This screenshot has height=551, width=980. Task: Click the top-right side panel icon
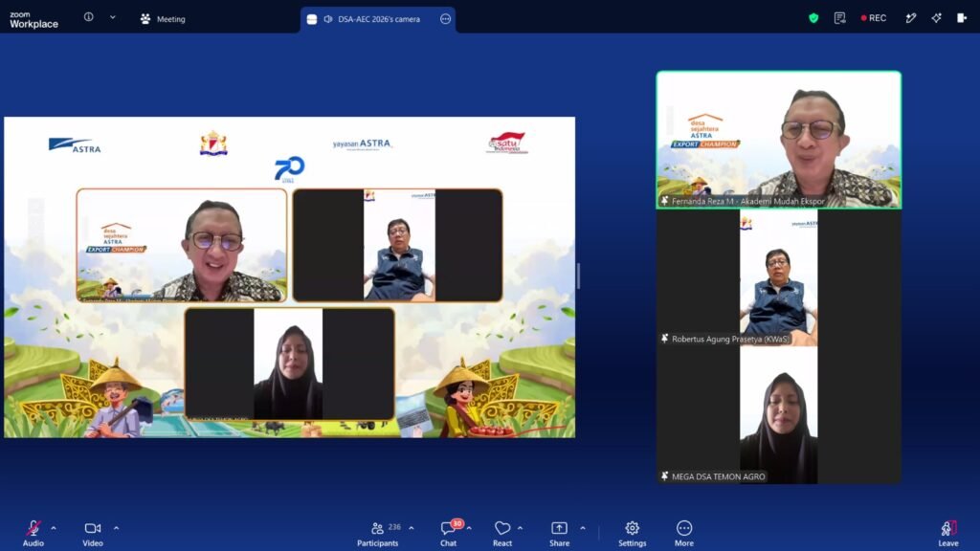click(x=962, y=18)
